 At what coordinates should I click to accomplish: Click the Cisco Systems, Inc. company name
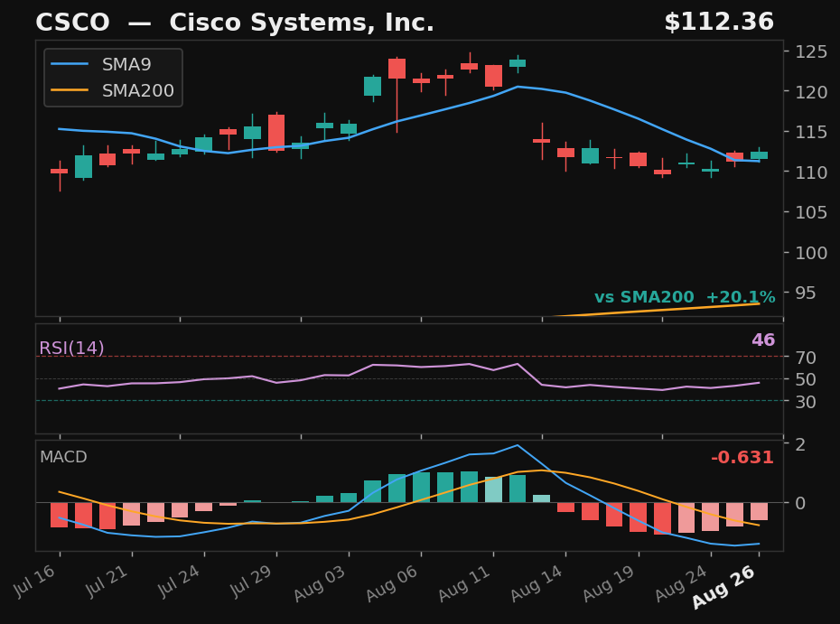coord(302,23)
